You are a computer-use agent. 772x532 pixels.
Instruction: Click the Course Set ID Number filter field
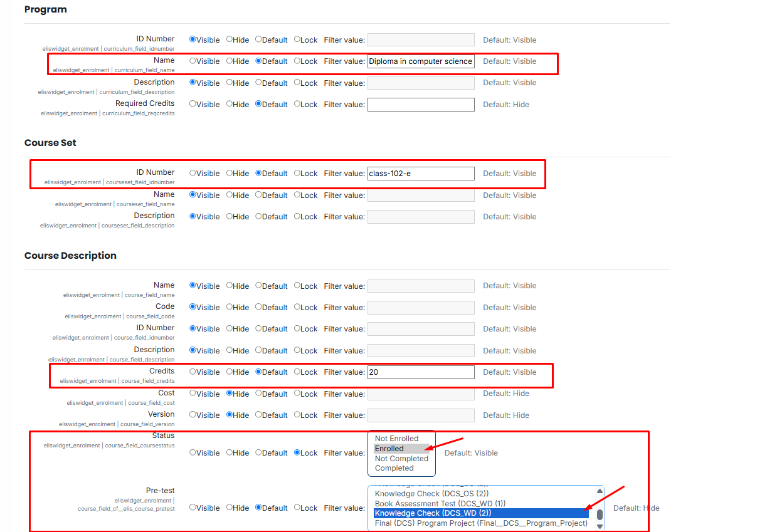click(421, 174)
